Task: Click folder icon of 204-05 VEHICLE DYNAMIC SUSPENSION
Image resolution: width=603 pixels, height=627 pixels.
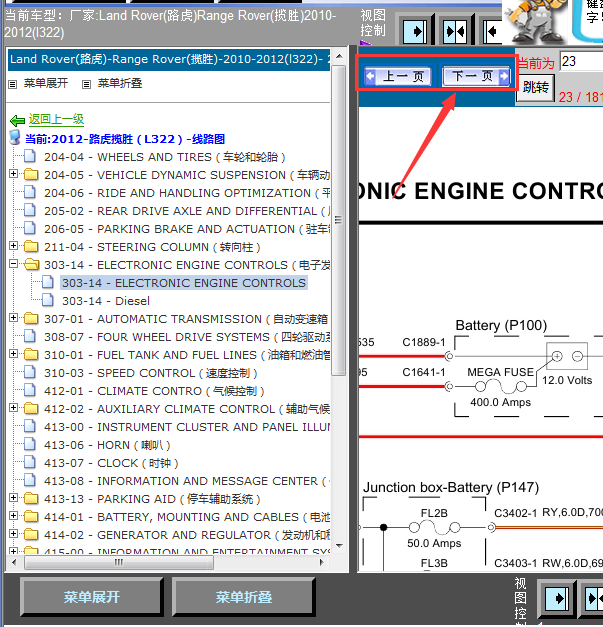Action: (x=31, y=174)
